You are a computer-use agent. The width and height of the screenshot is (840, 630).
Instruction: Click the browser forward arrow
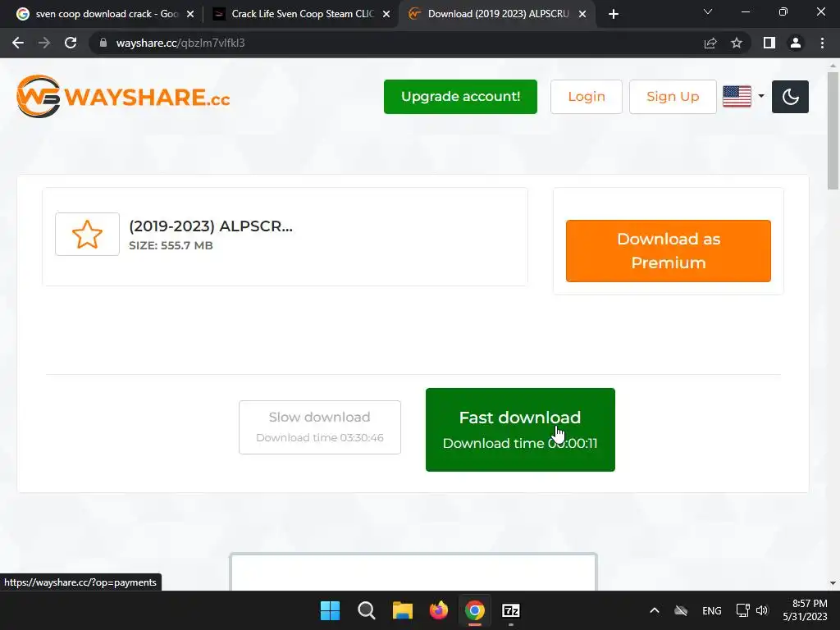[44, 43]
